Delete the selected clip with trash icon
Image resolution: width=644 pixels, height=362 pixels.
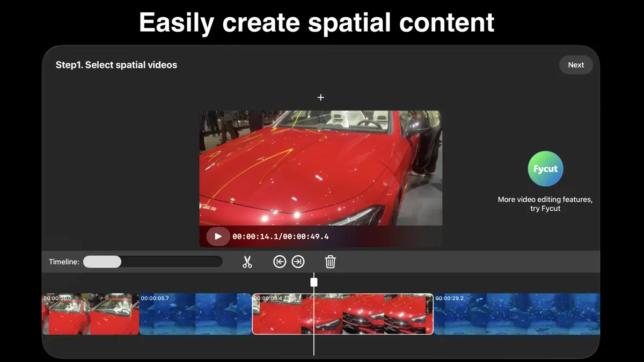pyautogui.click(x=331, y=262)
